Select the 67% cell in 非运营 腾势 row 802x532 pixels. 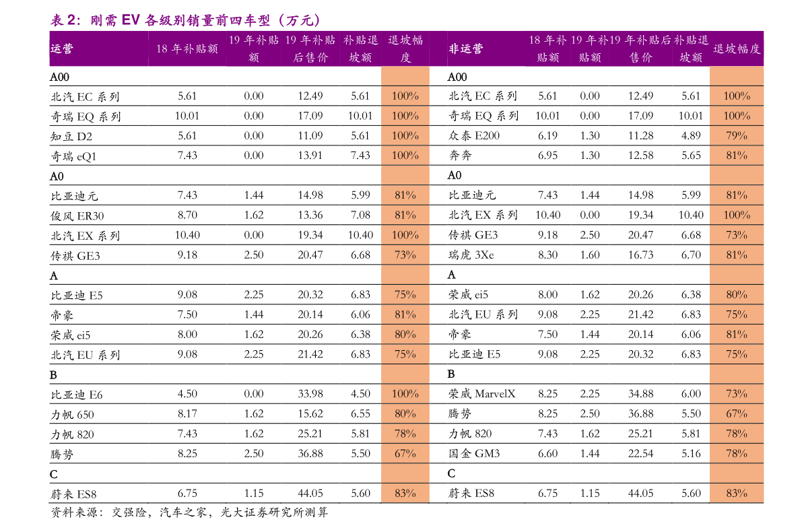click(x=737, y=414)
